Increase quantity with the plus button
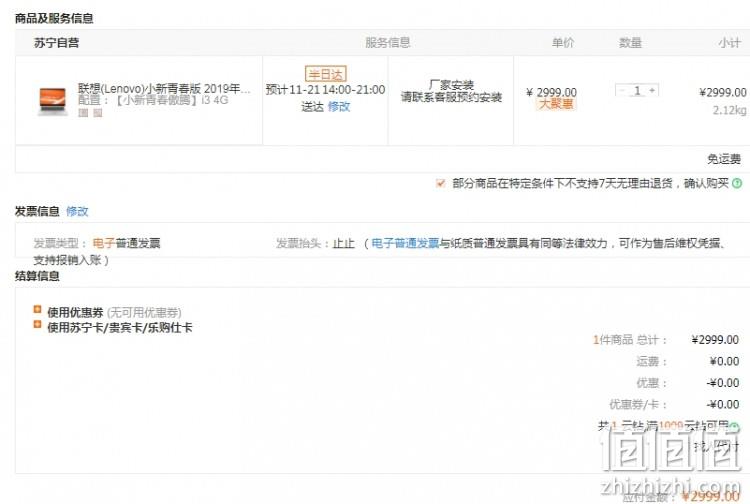 [x=652, y=90]
